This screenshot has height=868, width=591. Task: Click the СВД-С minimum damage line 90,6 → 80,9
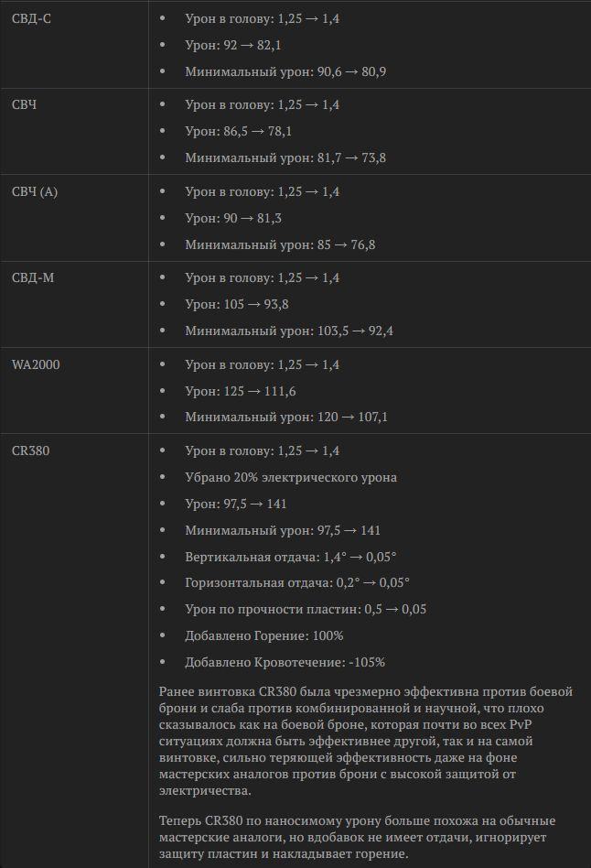point(285,72)
